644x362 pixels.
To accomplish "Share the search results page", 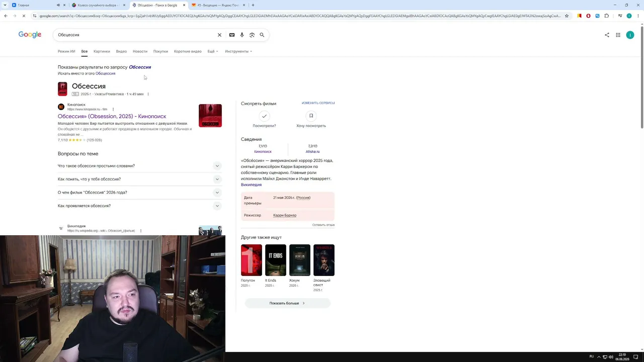I will [607, 35].
